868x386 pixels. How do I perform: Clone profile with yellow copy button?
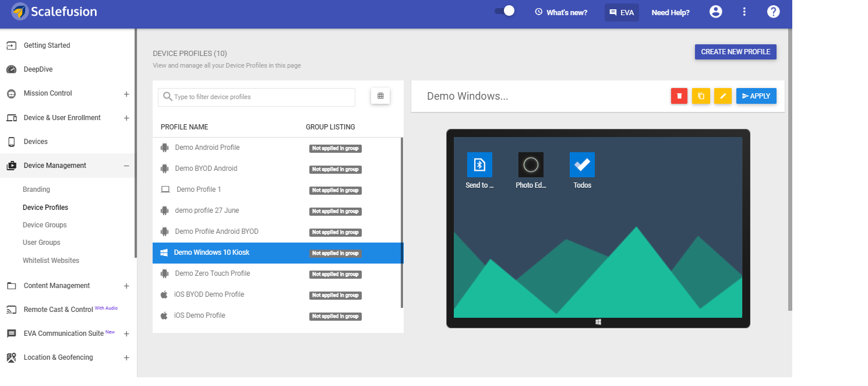(x=701, y=96)
